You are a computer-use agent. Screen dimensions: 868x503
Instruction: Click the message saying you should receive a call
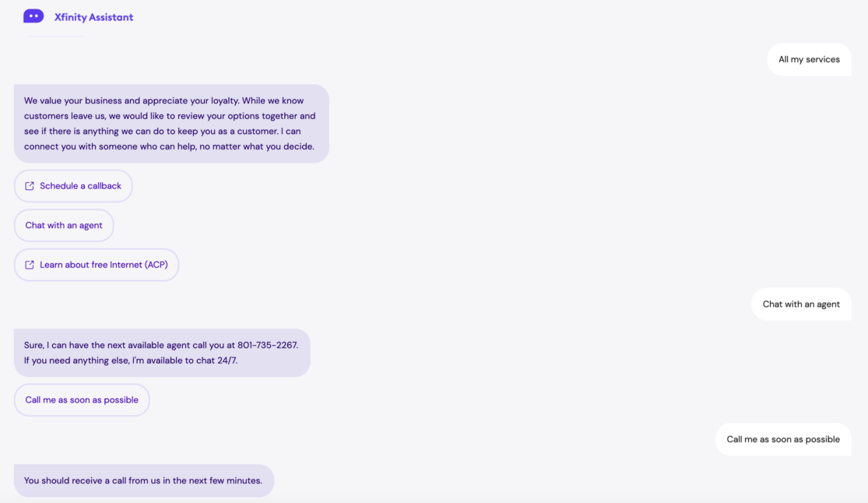coord(143,480)
